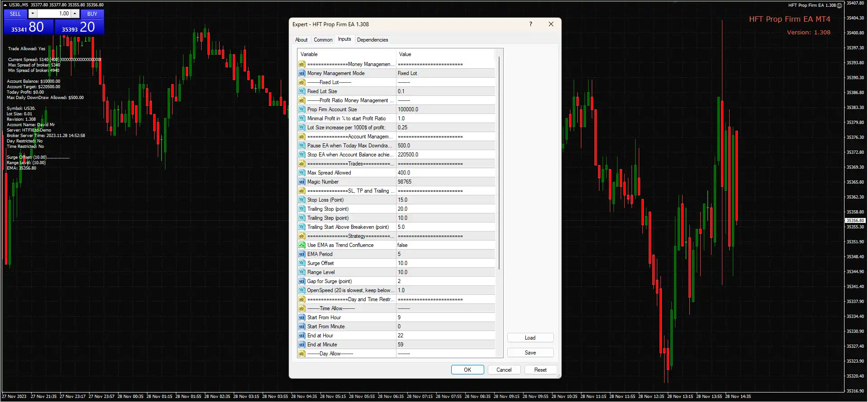The height and width of the screenshot is (402, 868).
Task: Click icon beside Surge Offset row
Action: click(302, 263)
